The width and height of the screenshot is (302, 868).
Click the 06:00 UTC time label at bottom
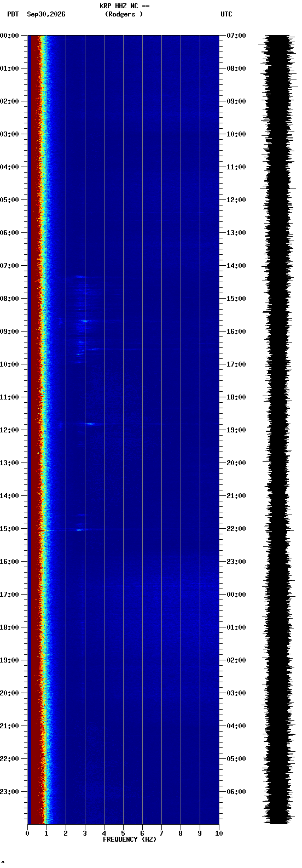(x=236, y=792)
